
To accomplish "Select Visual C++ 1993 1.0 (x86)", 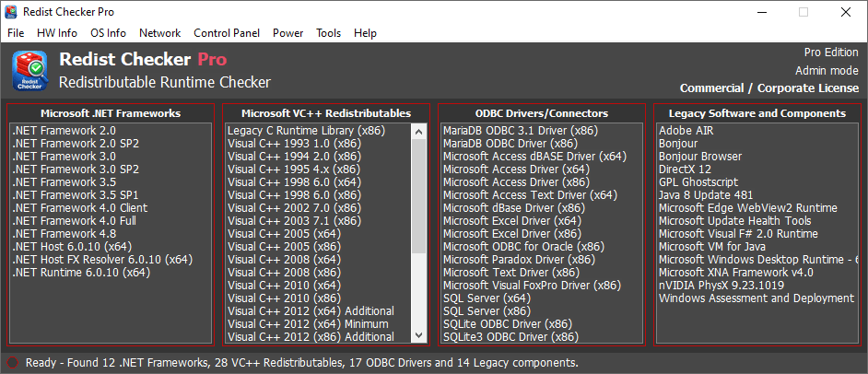I will pyautogui.click(x=294, y=144).
